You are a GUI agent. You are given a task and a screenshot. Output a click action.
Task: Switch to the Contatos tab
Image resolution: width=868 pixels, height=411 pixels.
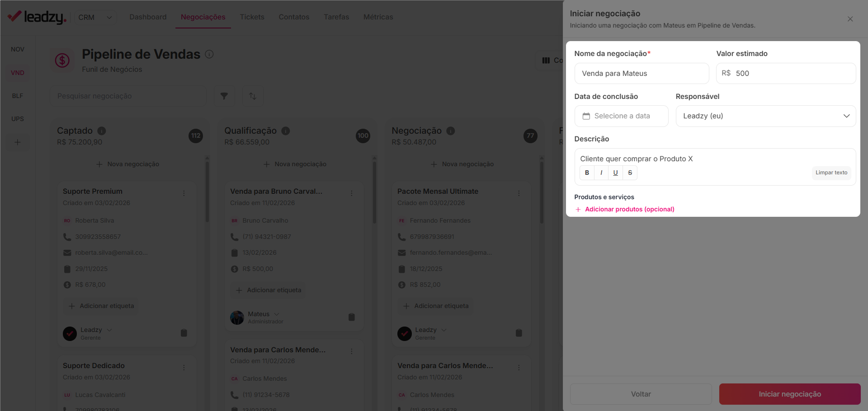[x=294, y=17]
